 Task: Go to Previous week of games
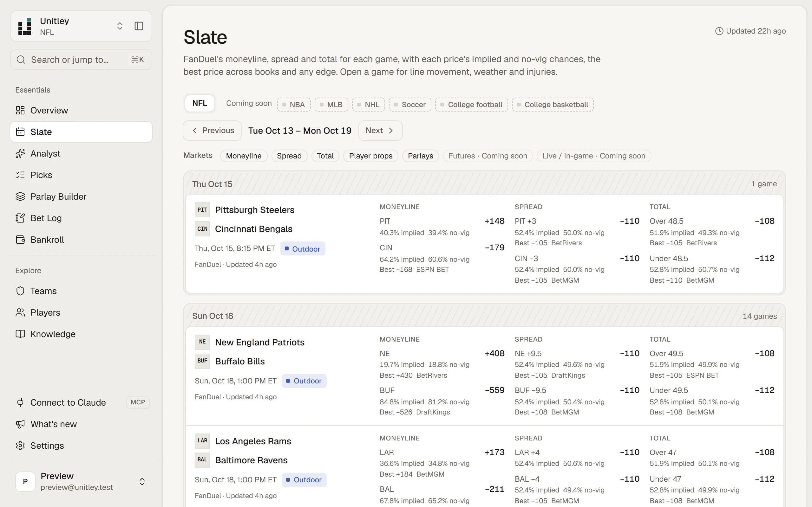click(212, 131)
